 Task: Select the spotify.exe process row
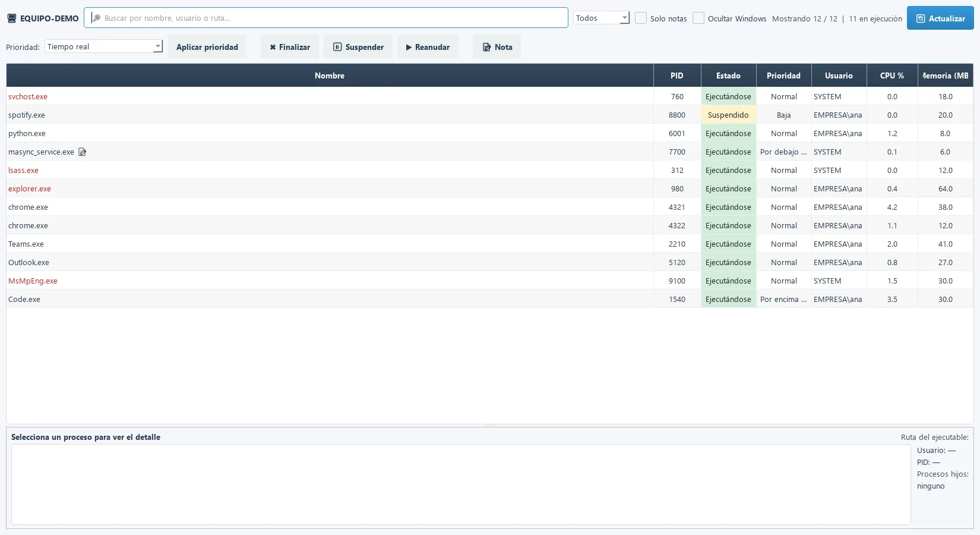tap(489, 115)
